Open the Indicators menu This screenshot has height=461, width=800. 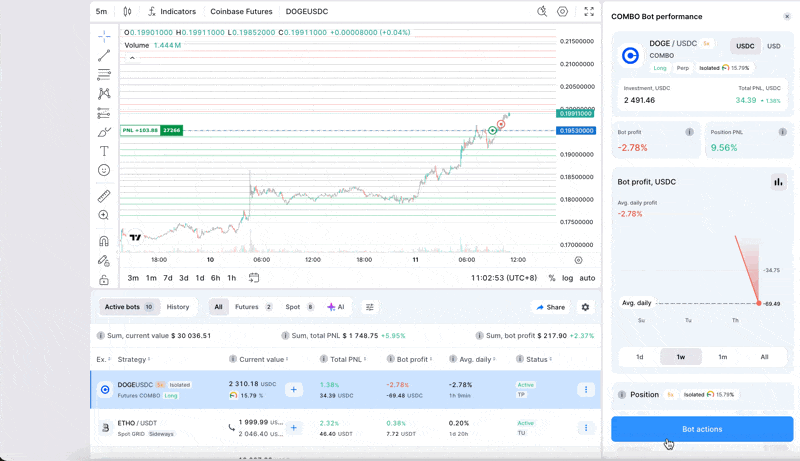coord(172,12)
